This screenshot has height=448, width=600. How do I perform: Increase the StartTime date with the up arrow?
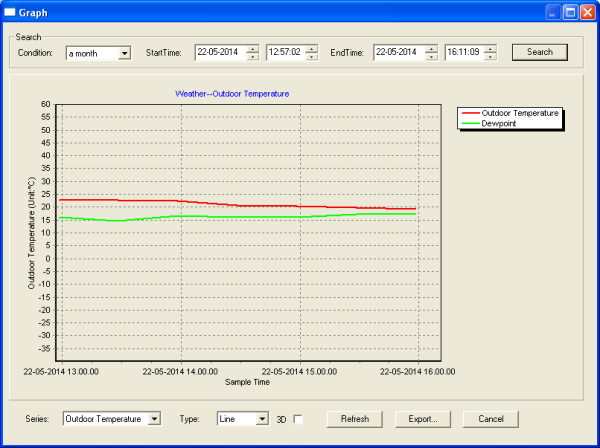(253, 49)
